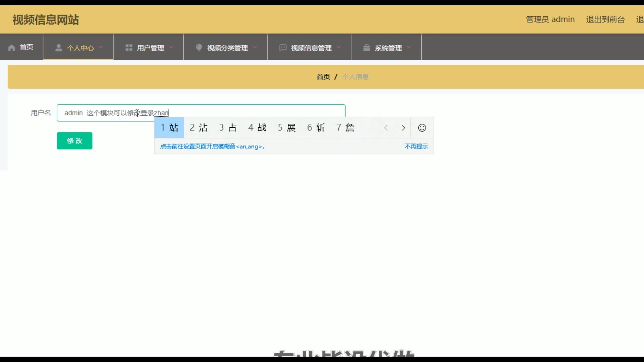Click 首页 in the breadcrumb

[x=323, y=77]
